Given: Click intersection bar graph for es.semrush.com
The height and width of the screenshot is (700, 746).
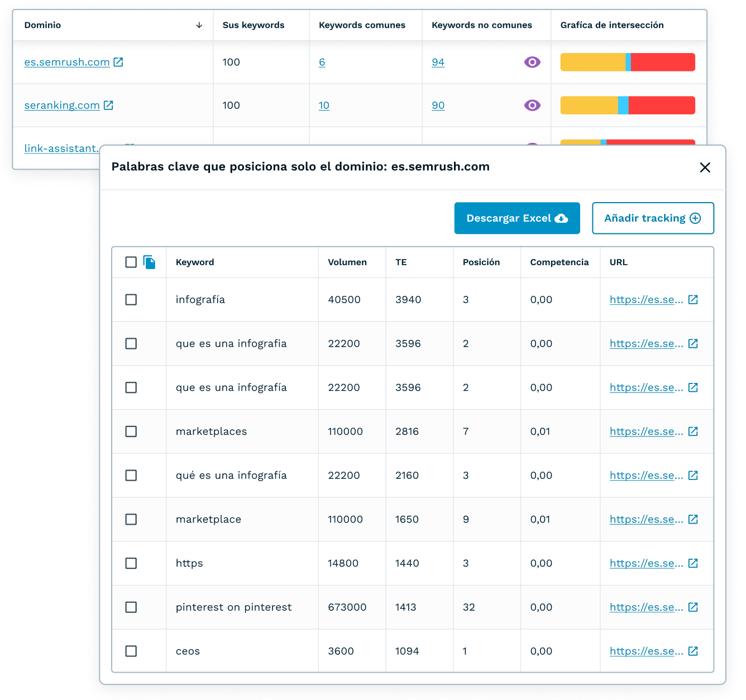Looking at the screenshot, I should 627,62.
